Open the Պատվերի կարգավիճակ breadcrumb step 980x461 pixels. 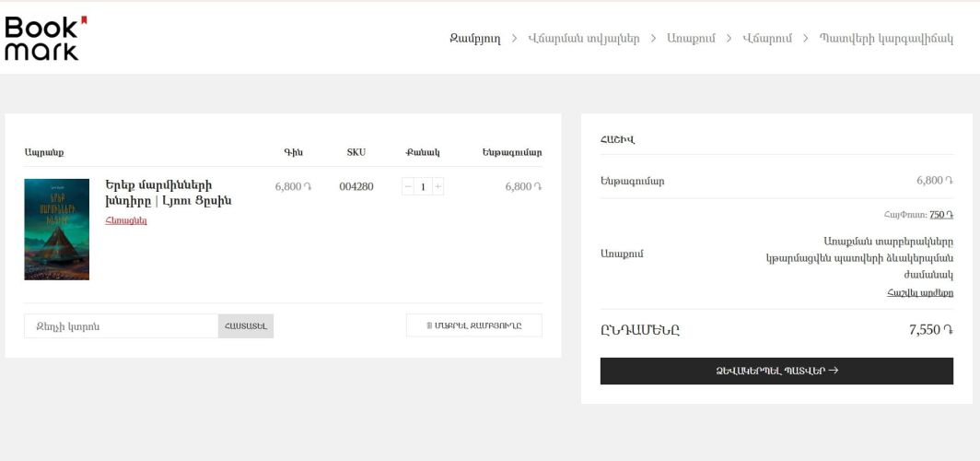pyautogui.click(x=886, y=39)
